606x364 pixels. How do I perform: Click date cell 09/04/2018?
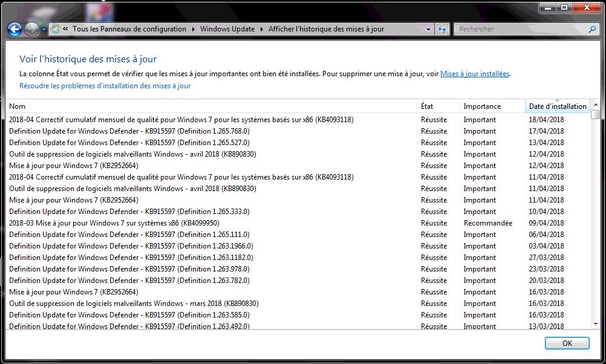coord(546,223)
